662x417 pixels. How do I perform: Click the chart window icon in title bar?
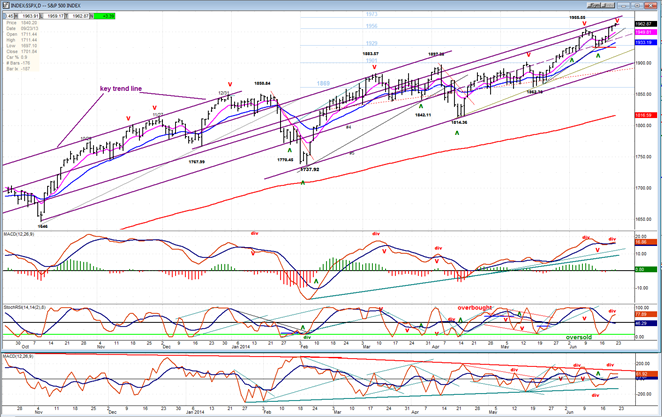[x=7, y=5]
